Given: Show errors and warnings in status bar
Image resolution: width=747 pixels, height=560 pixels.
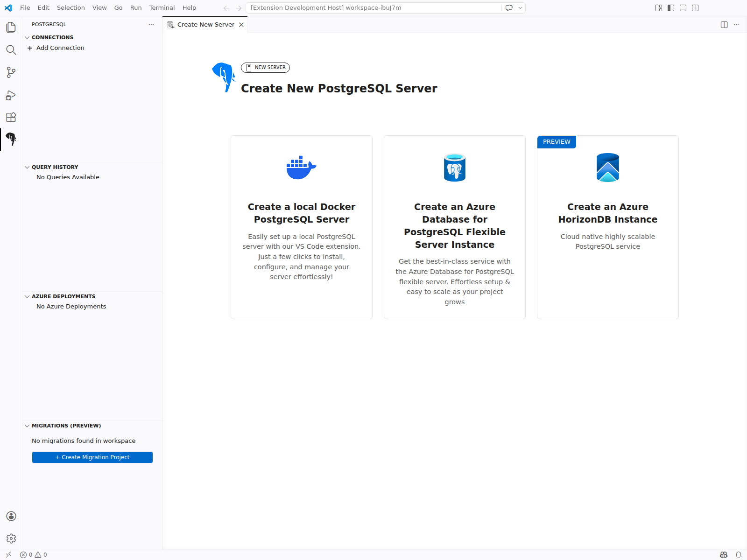Looking at the screenshot, I should click(x=34, y=555).
